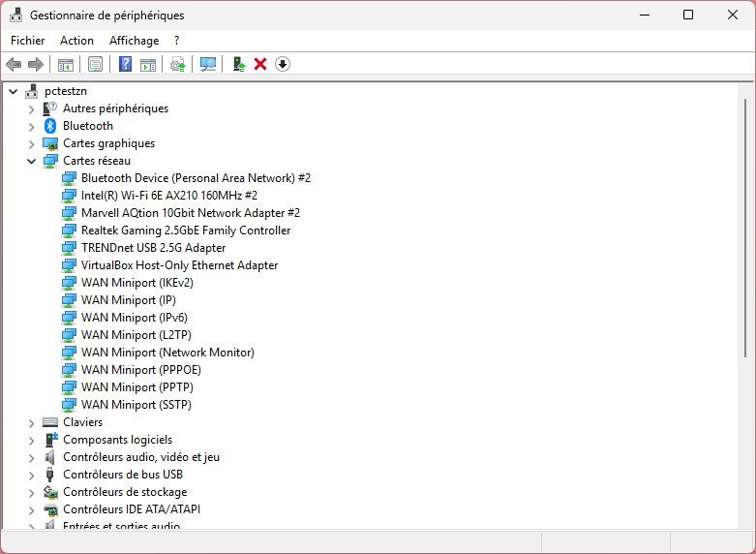
Task: Select Marvell AQtion 10Gbit Network Adapter #2
Action: click(x=191, y=213)
